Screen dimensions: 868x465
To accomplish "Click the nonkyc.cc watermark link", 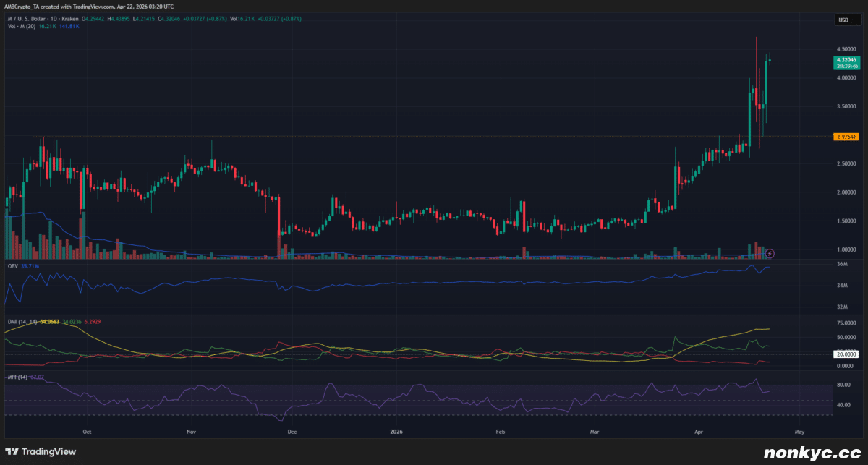I will [x=810, y=451].
